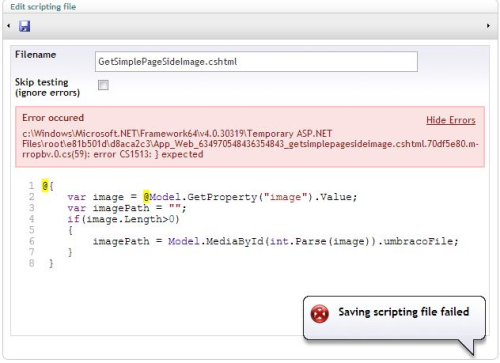Click the Filename input field
Image resolution: width=500 pixels, height=363 pixels.
(256, 61)
